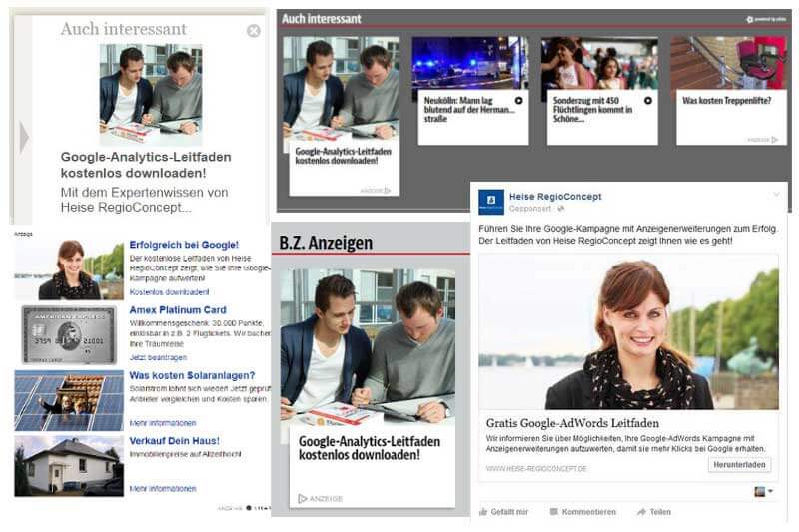Click the 'Gesponsert' label in the Facebook post
This screenshot has height=532, width=799.
(x=530, y=209)
